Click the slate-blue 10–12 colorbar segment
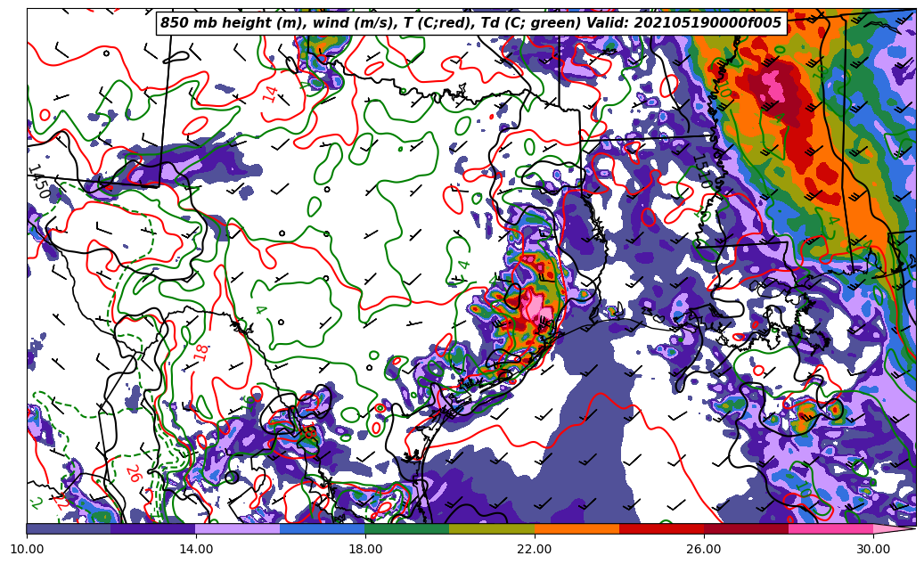 point(69,528)
